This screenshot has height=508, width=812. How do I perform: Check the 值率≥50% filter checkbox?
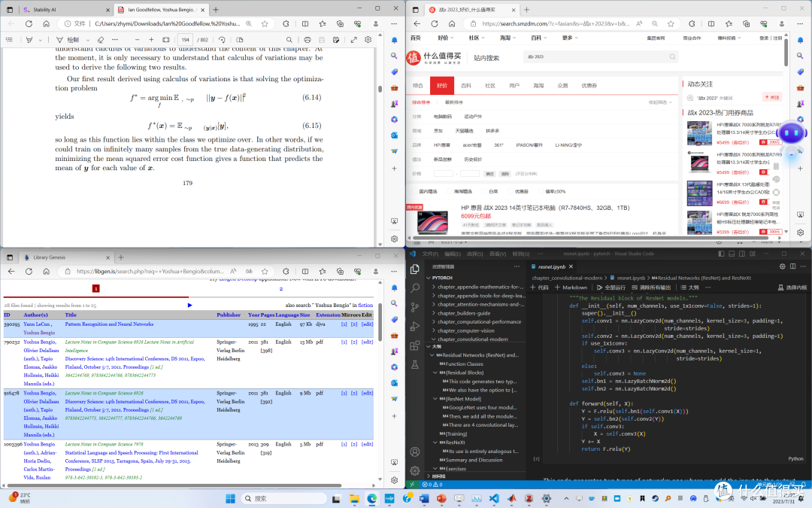[541, 192]
